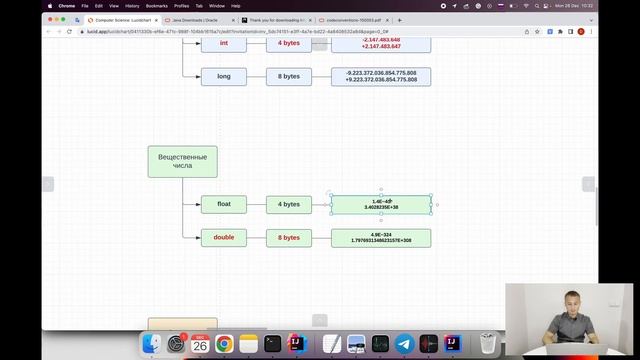This screenshot has width=640, height=360.
Task: Open Voice Memos from the Dock
Action: [429, 344]
